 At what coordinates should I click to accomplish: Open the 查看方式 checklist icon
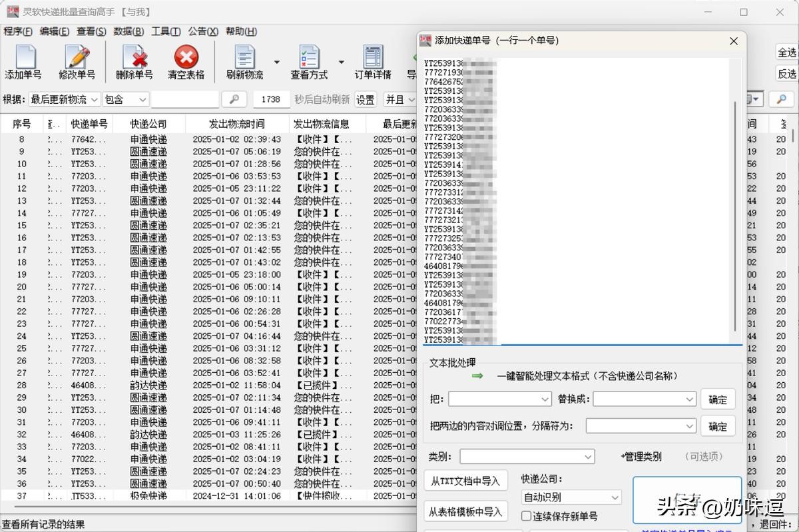(309, 58)
